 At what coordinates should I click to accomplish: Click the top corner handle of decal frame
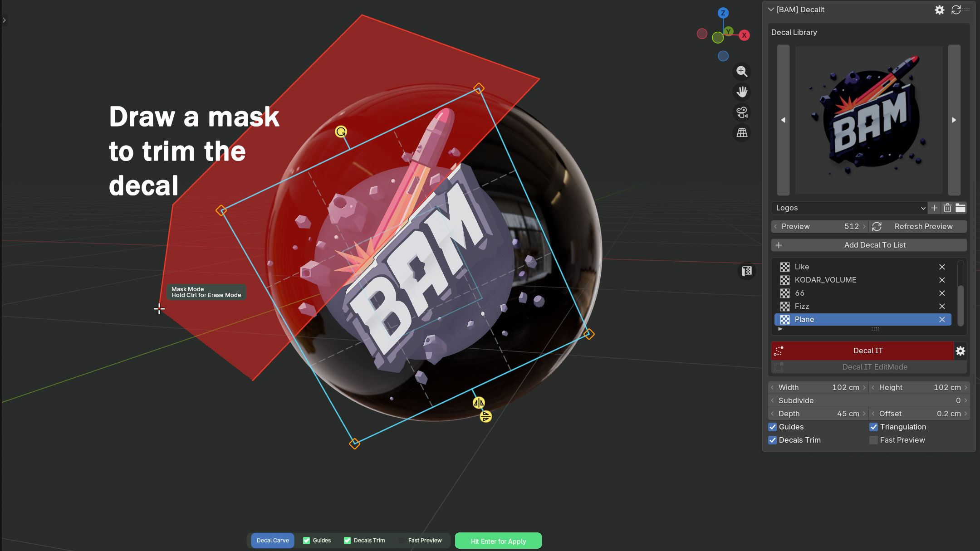[x=479, y=88]
